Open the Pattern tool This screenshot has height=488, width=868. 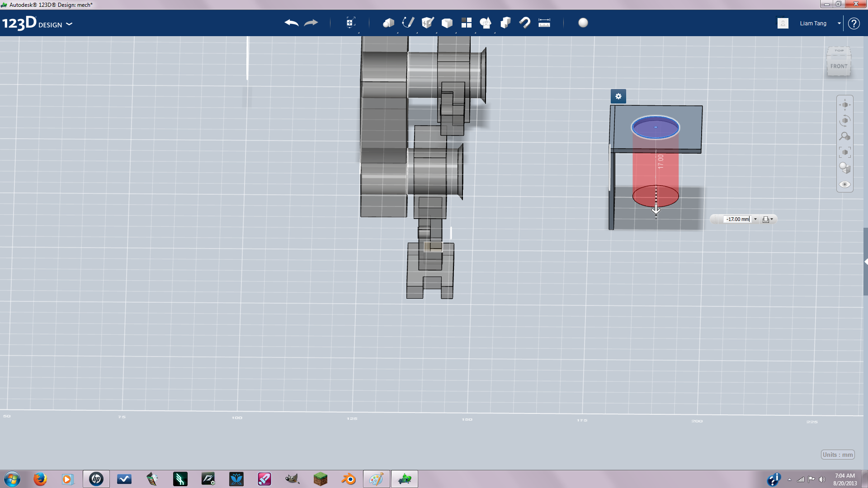(466, 23)
